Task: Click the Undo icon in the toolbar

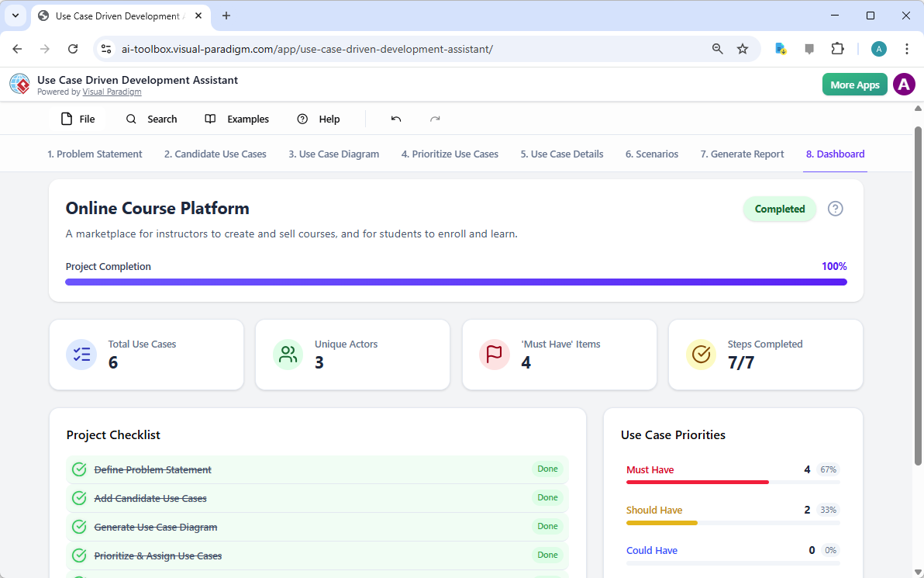Action: pyautogui.click(x=396, y=118)
